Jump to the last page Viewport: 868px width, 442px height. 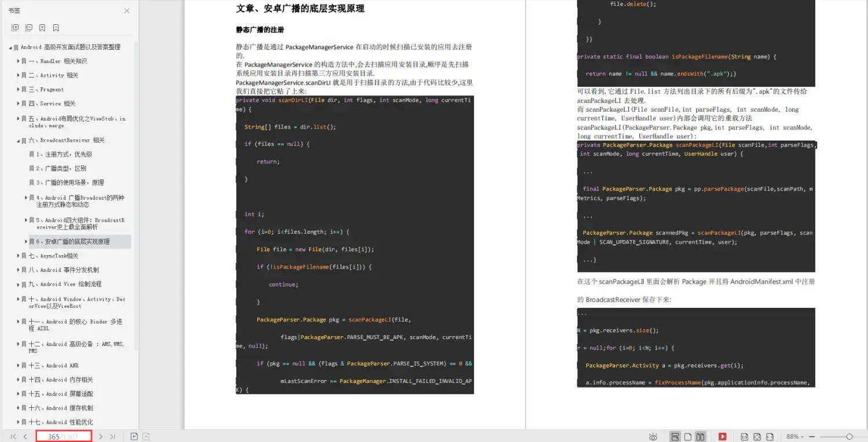pos(113,436)
